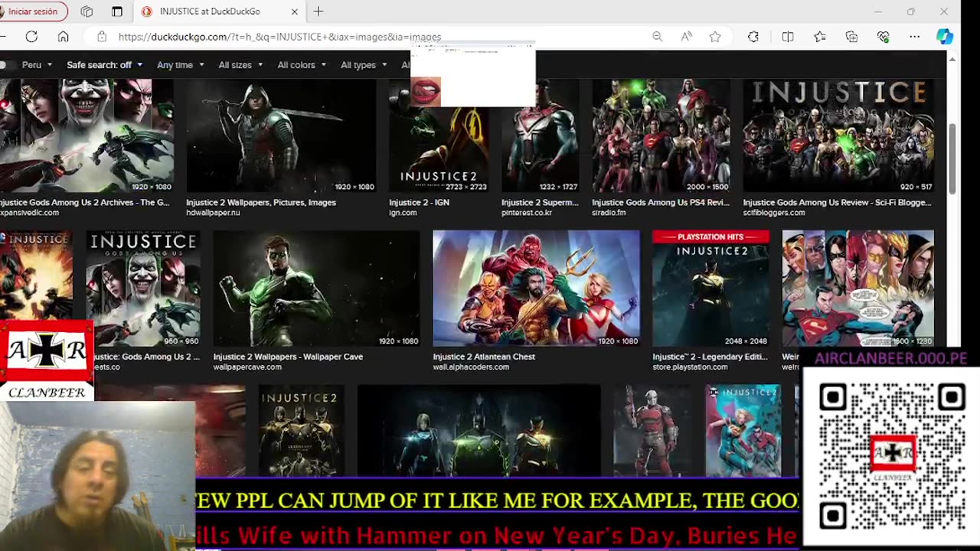Screen dimensions: 980x551
Task: Launch Copilot from the toolbar
Action: point(945,37)
